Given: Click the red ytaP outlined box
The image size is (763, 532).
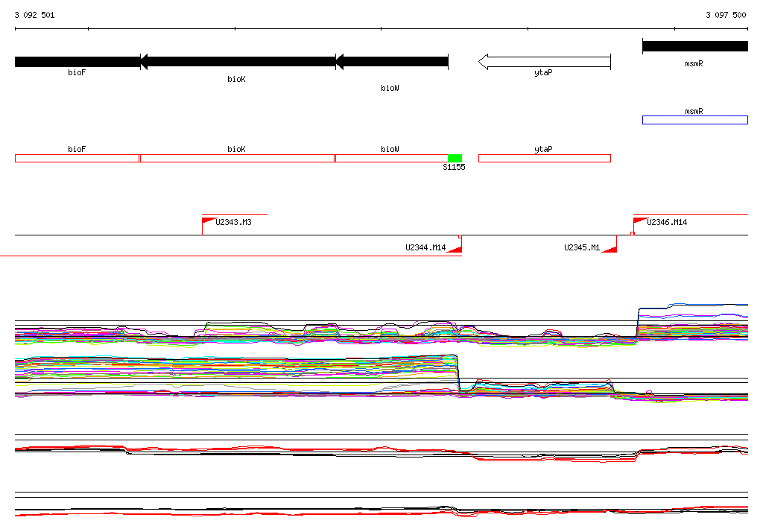Looking at the screenshot, I should (545, 158).
